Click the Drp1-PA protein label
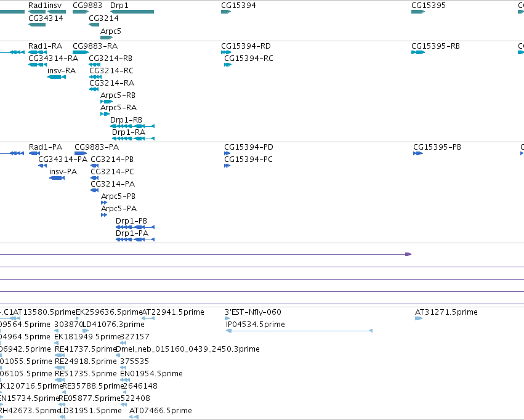Image resolution: width=524 pixels, height=420 pixels. pyautogui.click(x=132, y=233)
